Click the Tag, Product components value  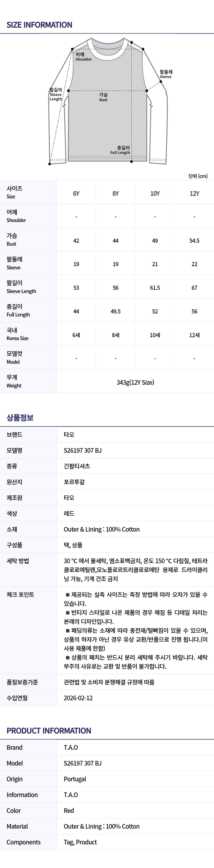pos(80,842)
